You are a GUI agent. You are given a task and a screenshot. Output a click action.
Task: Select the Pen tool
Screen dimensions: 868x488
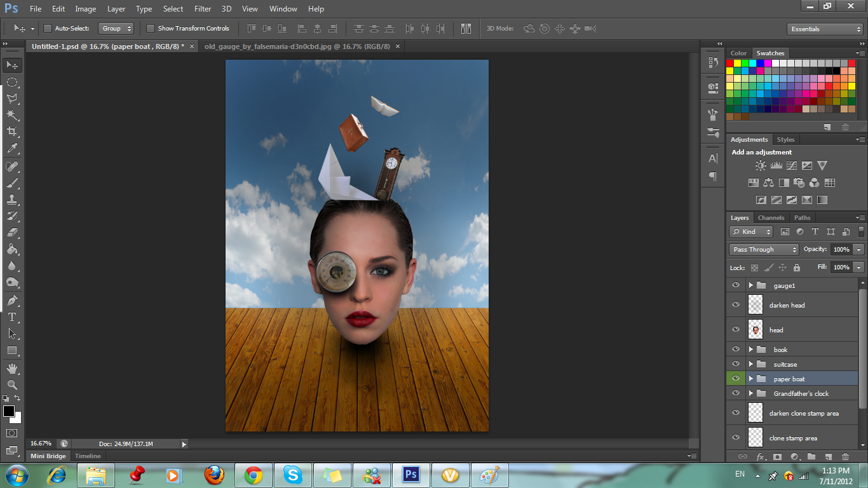[12, 300]
